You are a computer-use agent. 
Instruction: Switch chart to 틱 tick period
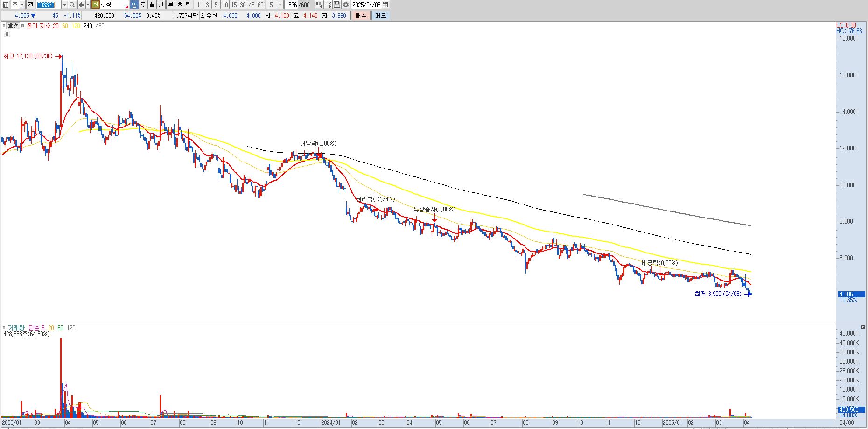coord(188,5)
